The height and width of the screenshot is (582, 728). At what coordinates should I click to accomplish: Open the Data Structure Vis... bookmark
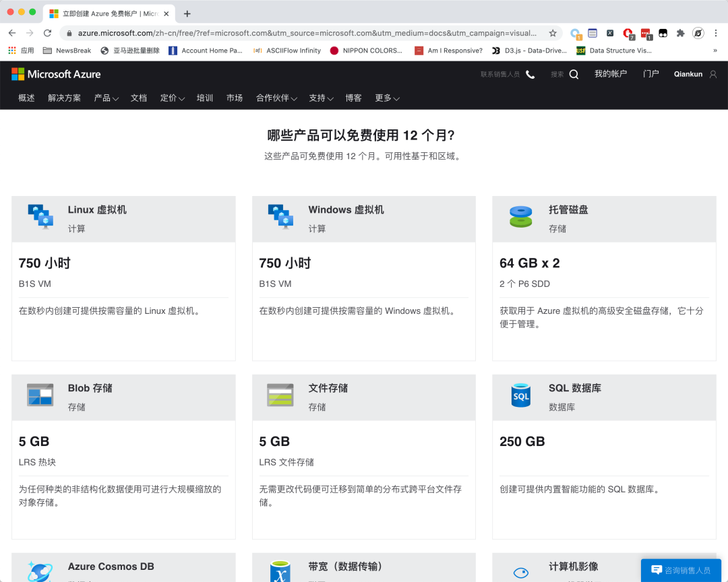point(614,50)
